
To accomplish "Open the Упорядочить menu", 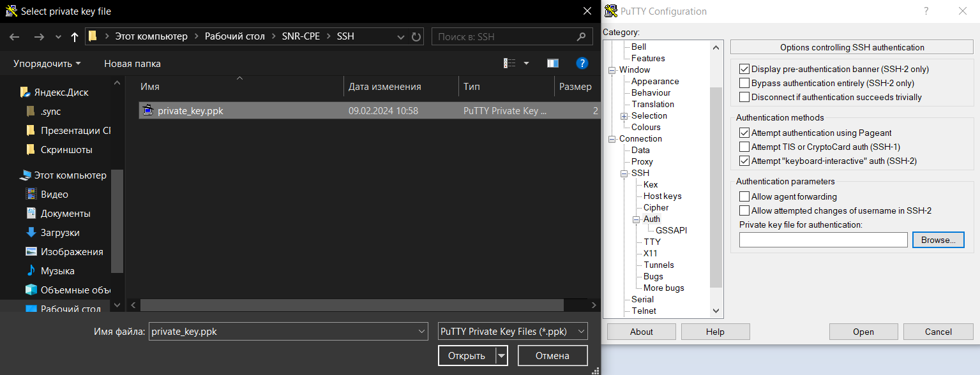I will tap(47, 63).
